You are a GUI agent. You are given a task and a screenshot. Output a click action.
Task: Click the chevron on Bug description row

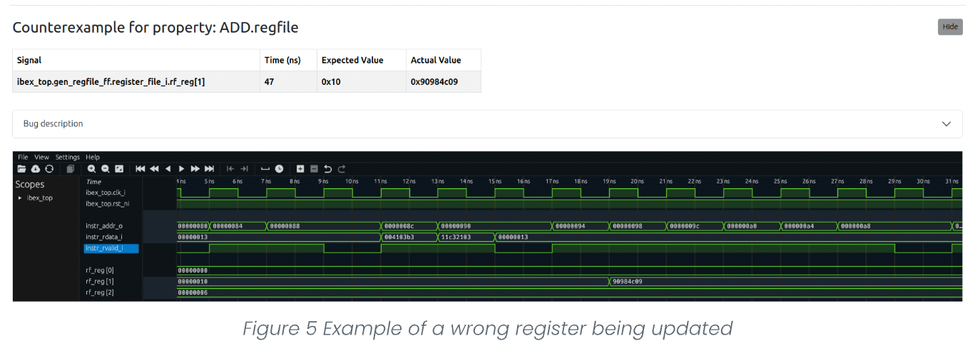click(946, 123)
